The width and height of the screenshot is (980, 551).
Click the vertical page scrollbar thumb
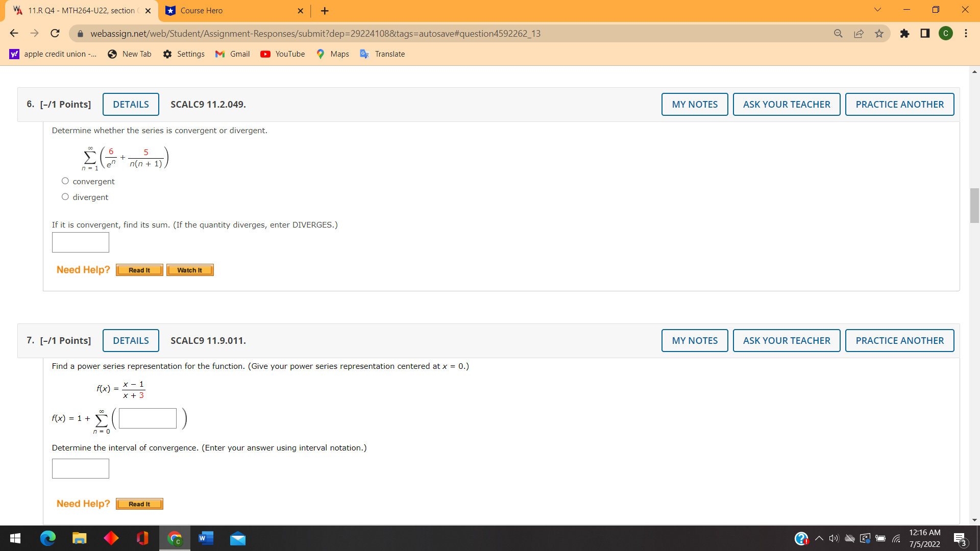[974, 206]
